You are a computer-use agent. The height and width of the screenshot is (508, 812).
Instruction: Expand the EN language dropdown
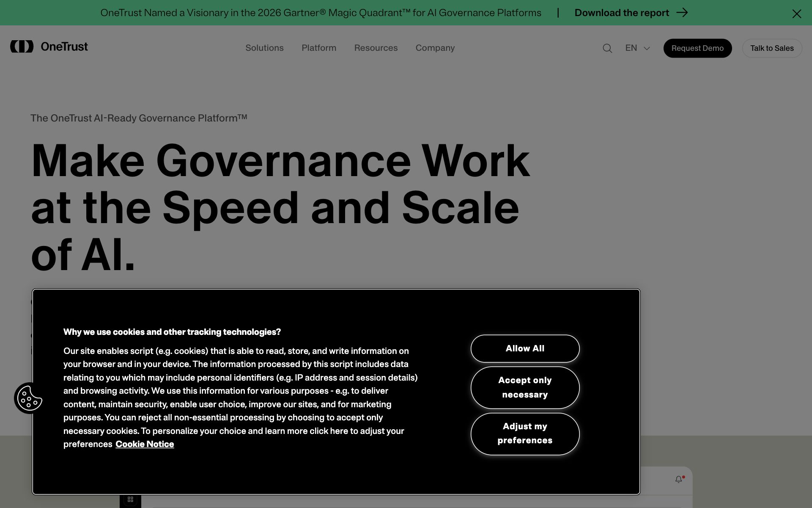pos(637,48)
